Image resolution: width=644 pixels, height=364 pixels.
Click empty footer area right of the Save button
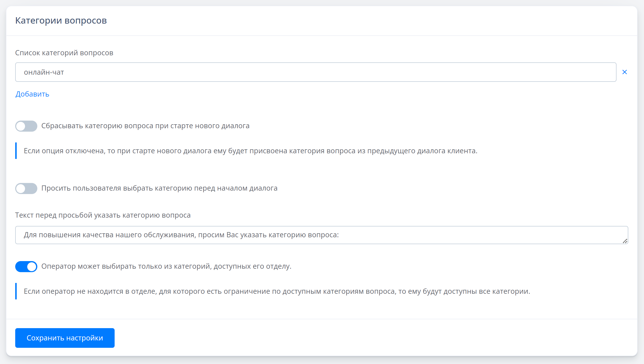pyautogui.click(x=375, y=338)
